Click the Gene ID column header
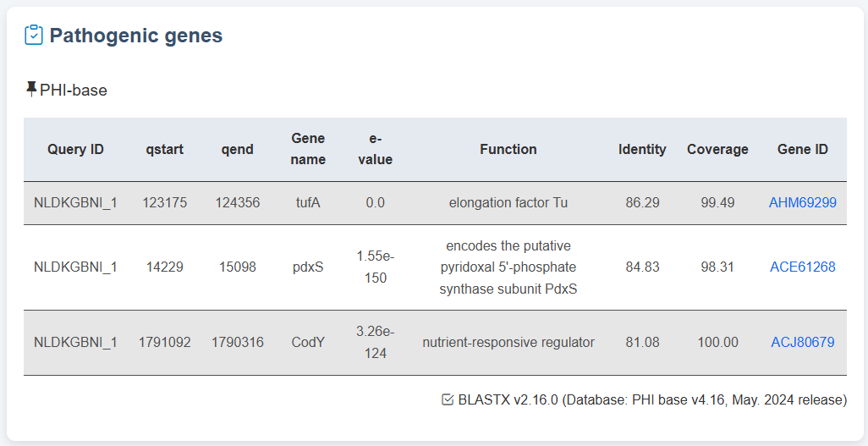Screen dimensions: 868x446 [802, 150]
